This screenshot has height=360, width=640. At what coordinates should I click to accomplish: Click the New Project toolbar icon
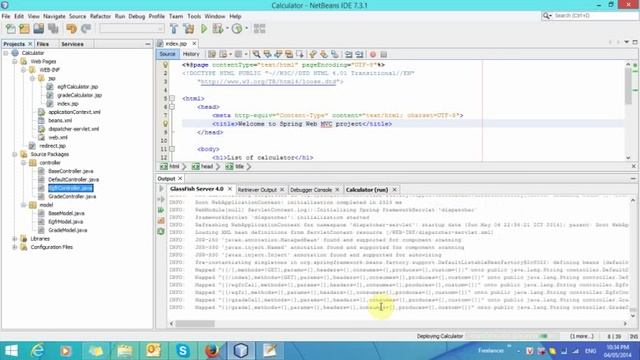pyautogui.click(x=24, y=29)
